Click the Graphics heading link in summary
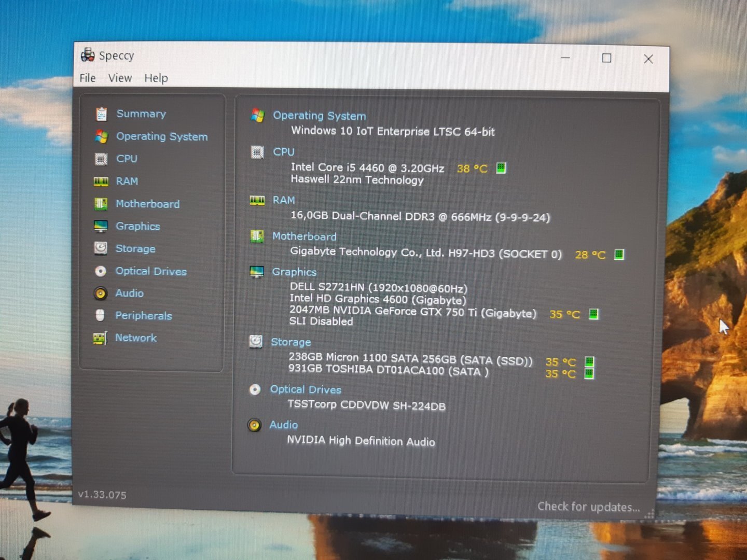Screen dimensions: 747x560 [294, 272]
